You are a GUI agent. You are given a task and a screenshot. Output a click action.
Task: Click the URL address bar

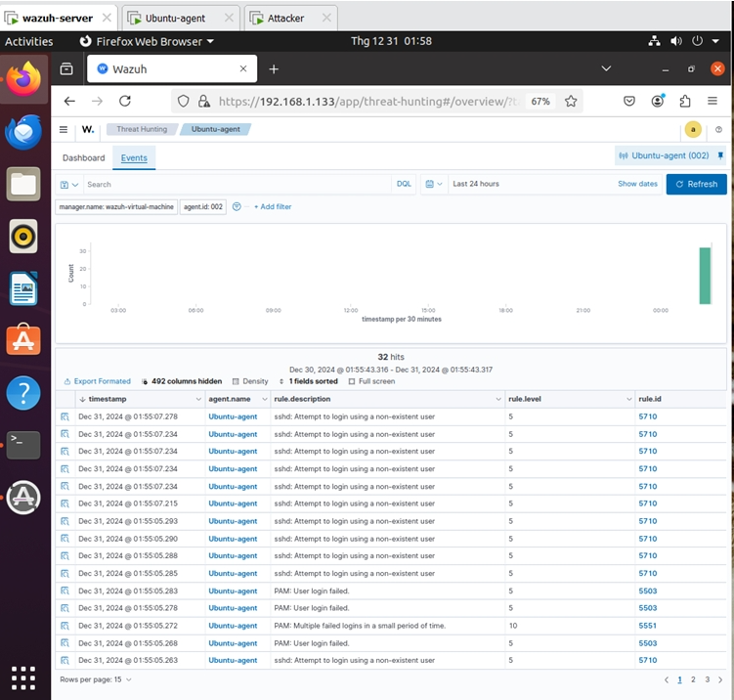pyautogui.click(x=368, y=102)
